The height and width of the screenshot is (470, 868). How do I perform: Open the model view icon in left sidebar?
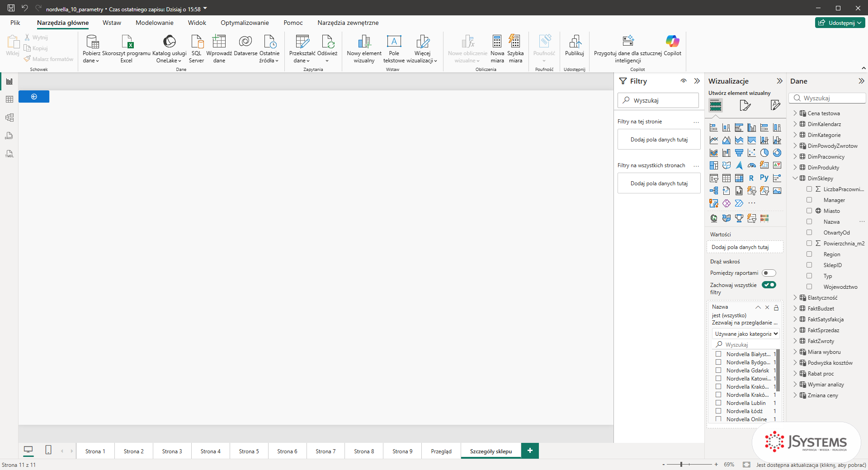(x=9, y=117)
